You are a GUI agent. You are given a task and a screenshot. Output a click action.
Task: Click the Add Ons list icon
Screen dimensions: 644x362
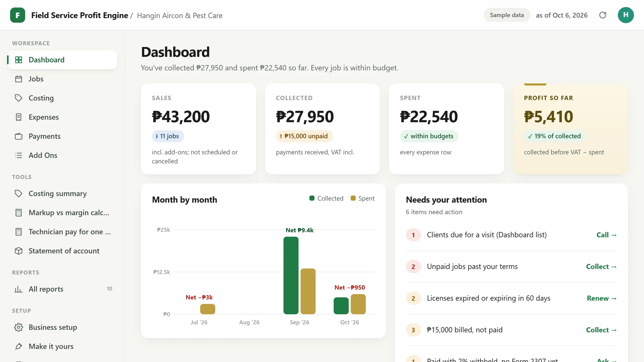(x=19, y=155)
